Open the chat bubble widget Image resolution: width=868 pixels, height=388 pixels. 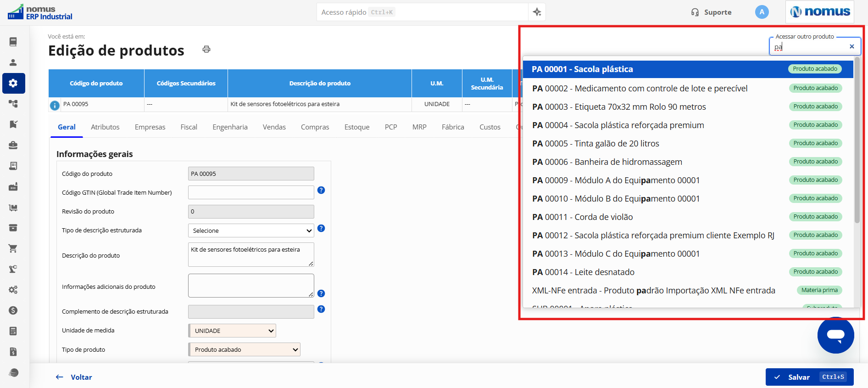tap(835, 335)
